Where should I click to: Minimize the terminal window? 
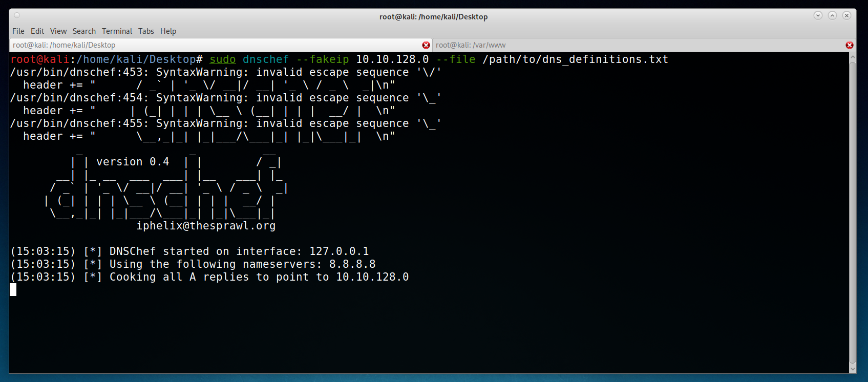click(818, 15)
